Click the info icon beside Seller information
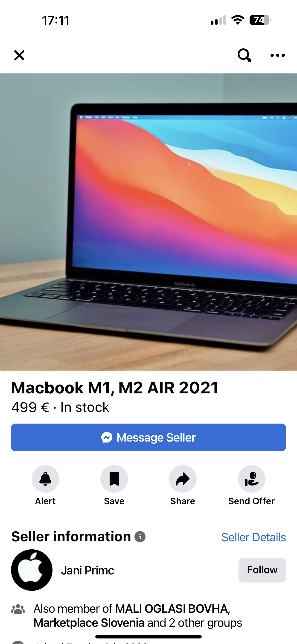Viewport: 297px width, 644px height. pyautogui.click(x=140, y=537)
